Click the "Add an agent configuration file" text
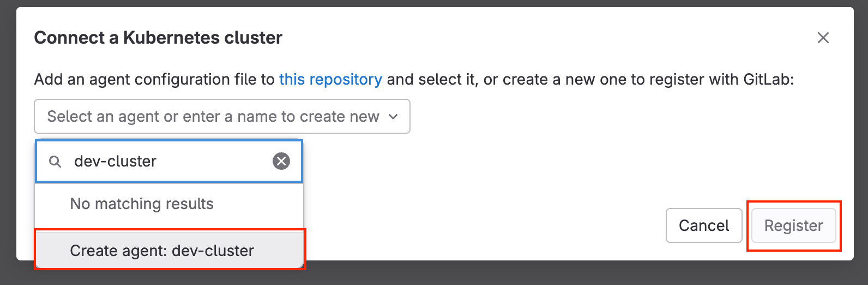This screenshot has height=285, width=868. click(x=154, y=80)
